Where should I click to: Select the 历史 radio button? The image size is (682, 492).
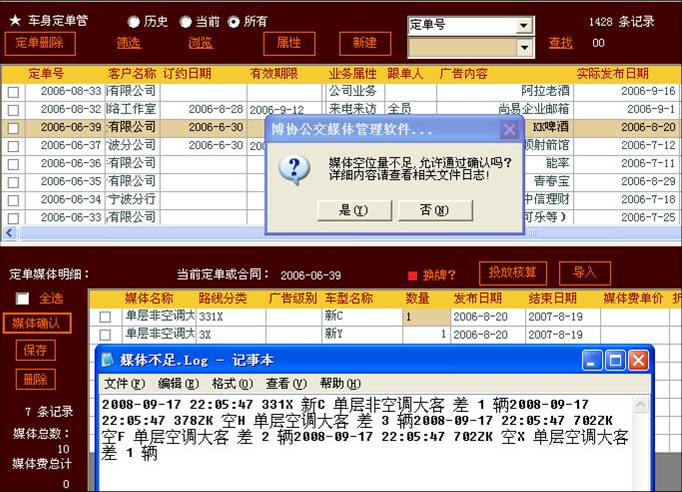pos(134,21)
